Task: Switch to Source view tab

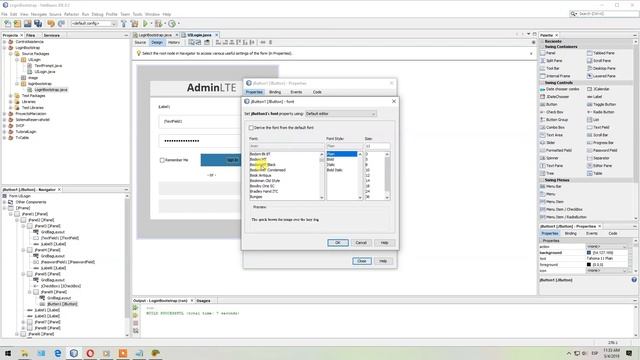Action: coord(140,42)
